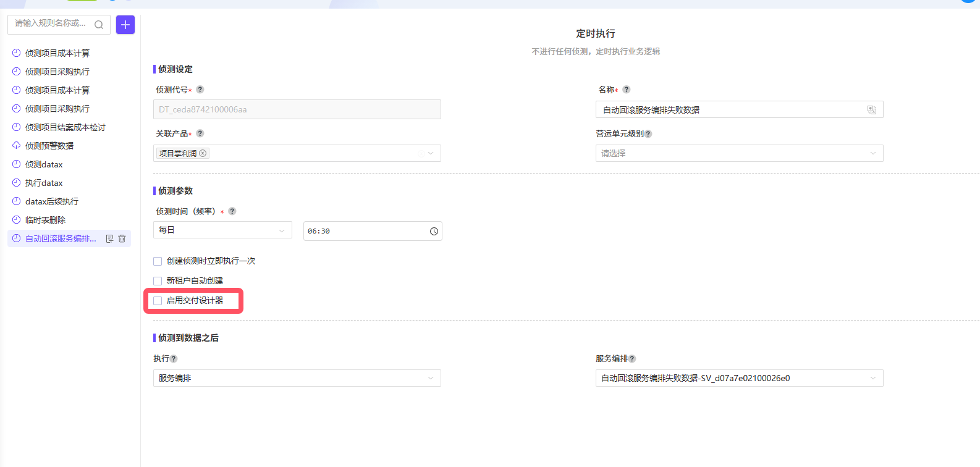The width and height of the screenshot is (980, 467).
Task: Click help icon beside 关联产品 label
Action: point(200,133)
